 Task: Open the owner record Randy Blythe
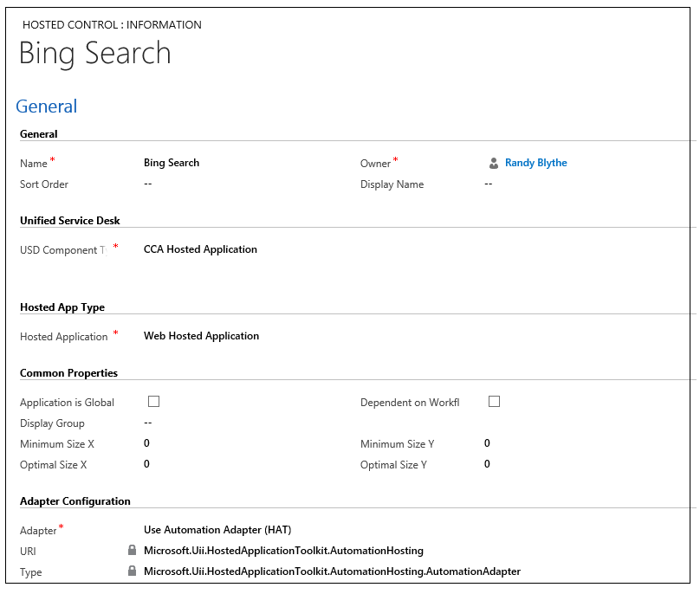pos(535,162)
